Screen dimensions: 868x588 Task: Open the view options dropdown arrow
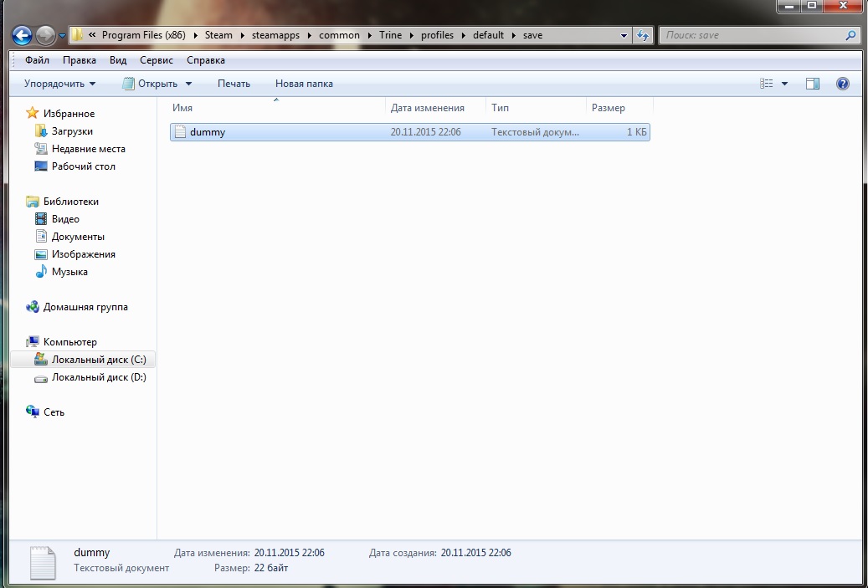[x=784, y=84]
